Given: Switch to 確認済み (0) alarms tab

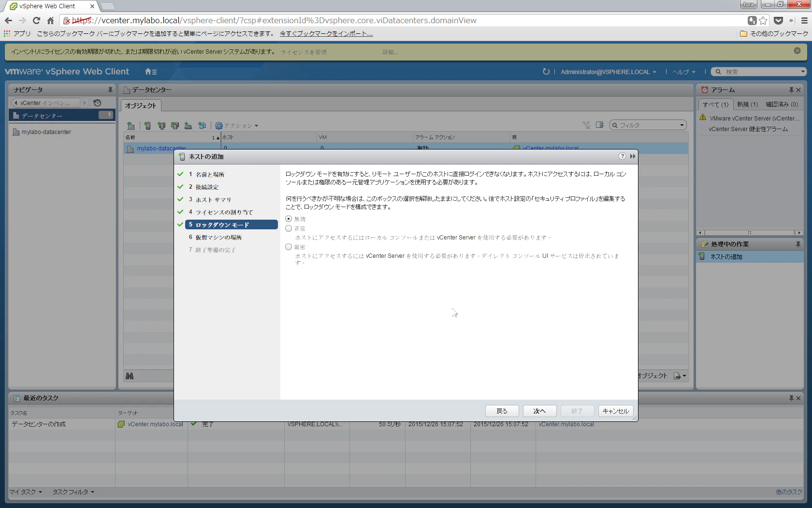Looking at the screenshot, I should (782, 104).
